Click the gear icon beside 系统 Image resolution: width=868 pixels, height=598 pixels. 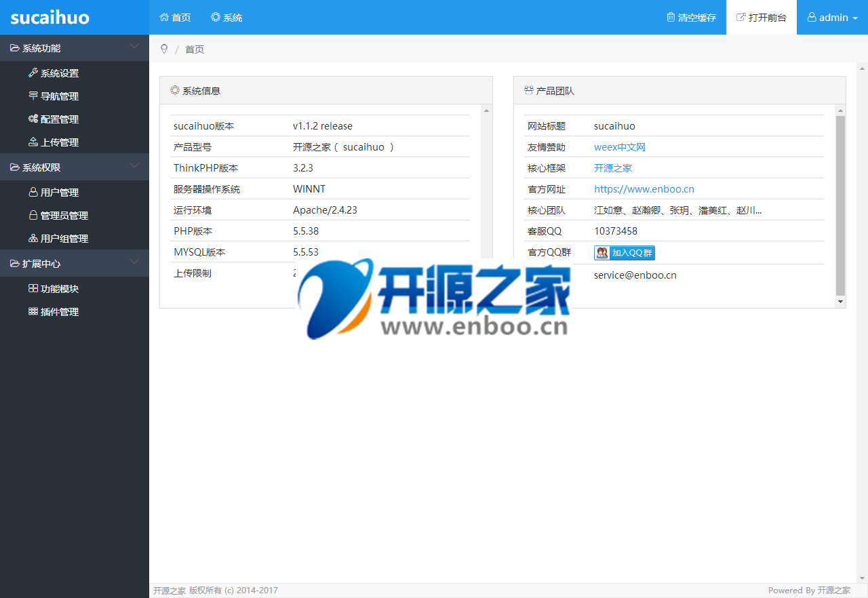pos(216,17)
